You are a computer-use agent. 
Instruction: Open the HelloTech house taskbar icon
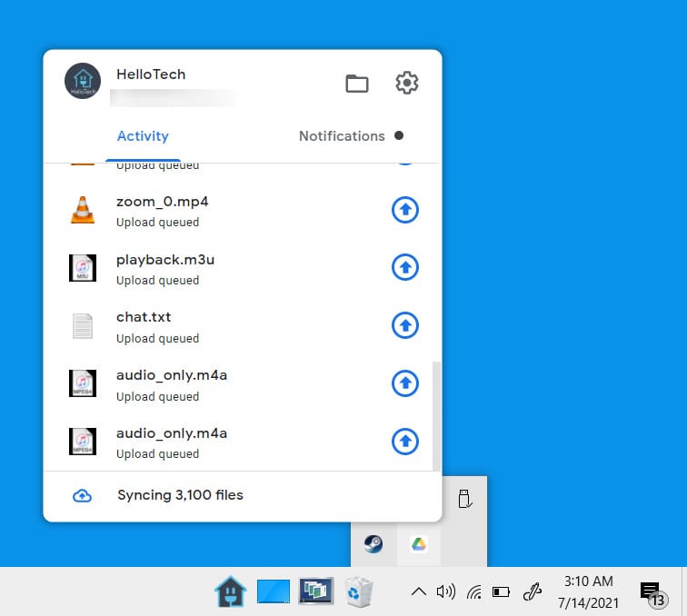coord(231,591)
